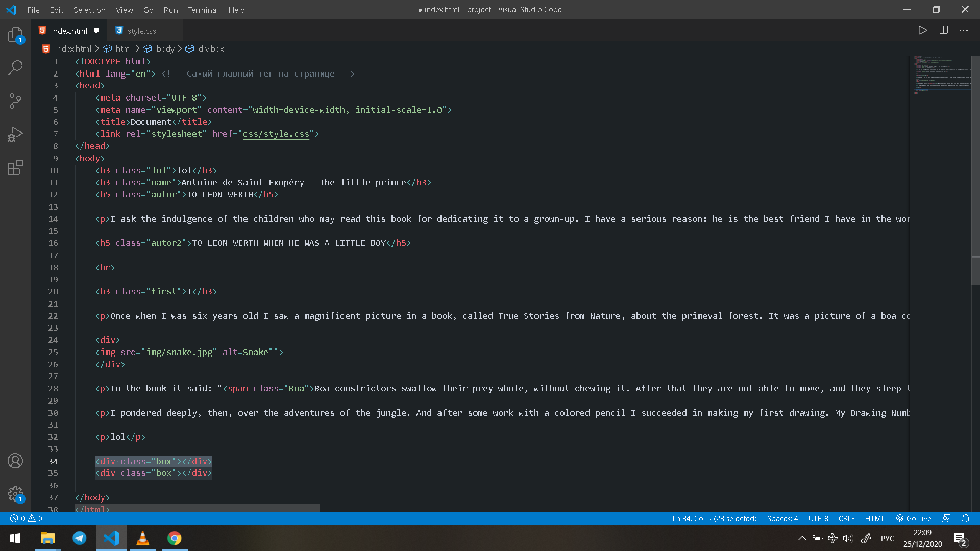Change end of line sequence CRLF

pos(846,518)
